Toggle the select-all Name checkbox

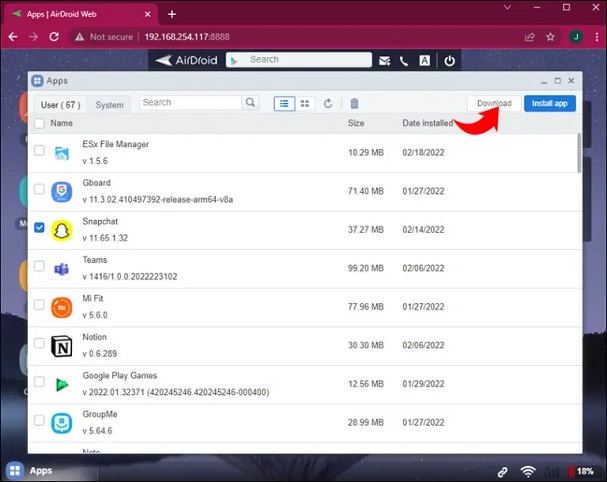tap(39, 123)
